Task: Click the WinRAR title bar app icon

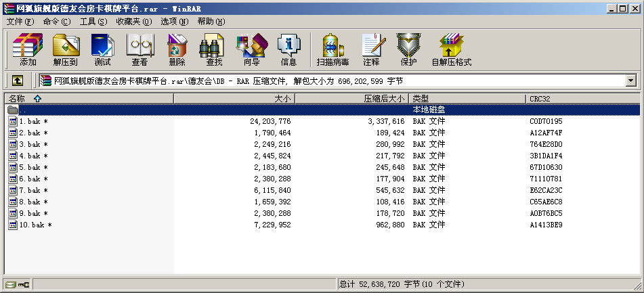Action: pos(9,8)
